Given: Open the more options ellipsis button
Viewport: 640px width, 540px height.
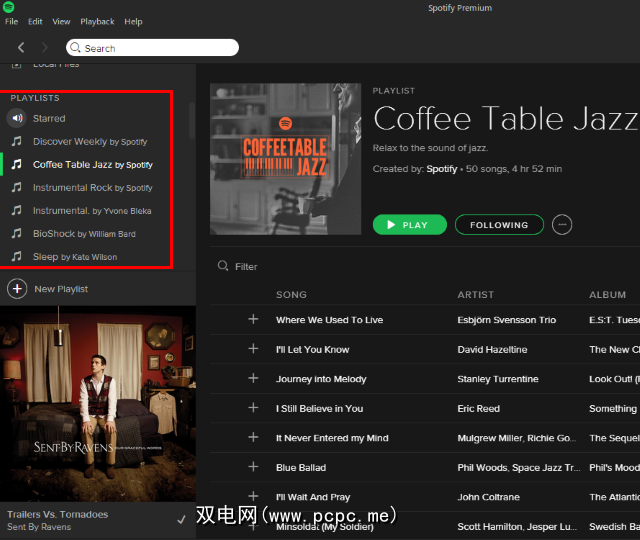Looking at the screenshot, I should (x=562, y=224).
